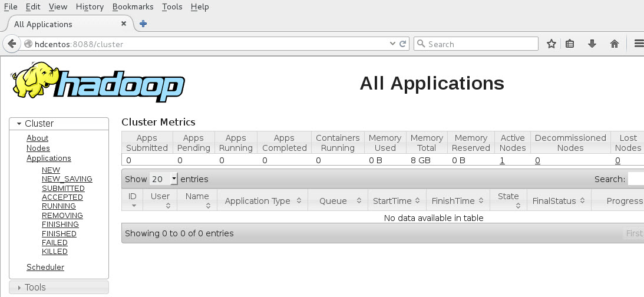Click 'Showing 0 to 0 of 0 entries'

pyautogui.click(x=179, y=233)
